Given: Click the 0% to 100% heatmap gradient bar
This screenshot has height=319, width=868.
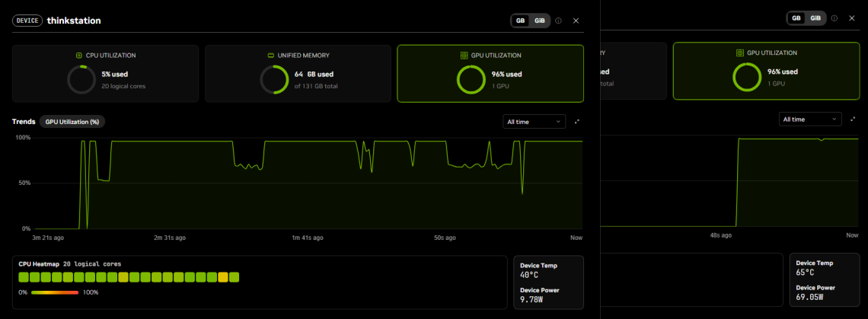Looking at the screenshot, I should [55, 292].
